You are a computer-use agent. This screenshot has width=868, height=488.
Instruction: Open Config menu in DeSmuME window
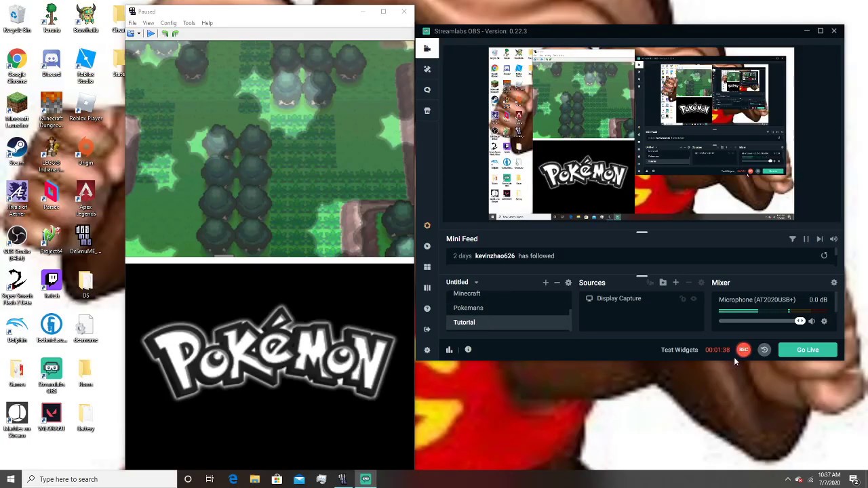[x=168, y=23]
